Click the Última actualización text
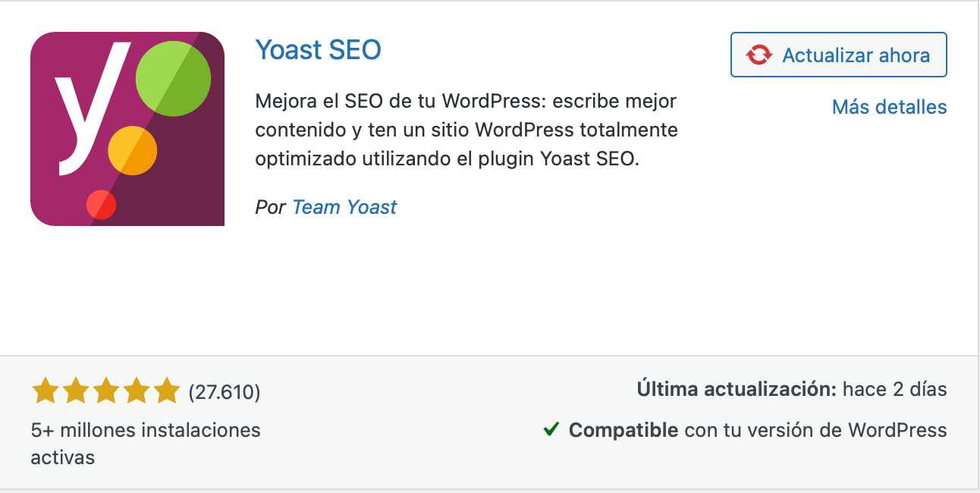Screen dimensions: 980x493 tap(737, 390)
